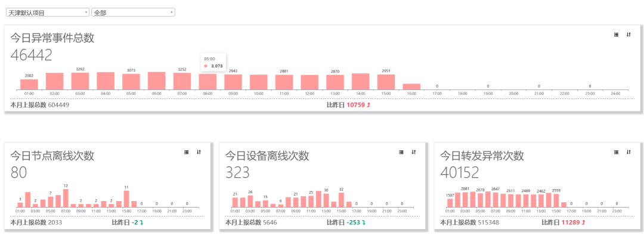Click sort arrows icon in 今日异常事件总数 panel
This screenshot has height=238, width=644.
[628, 35]
